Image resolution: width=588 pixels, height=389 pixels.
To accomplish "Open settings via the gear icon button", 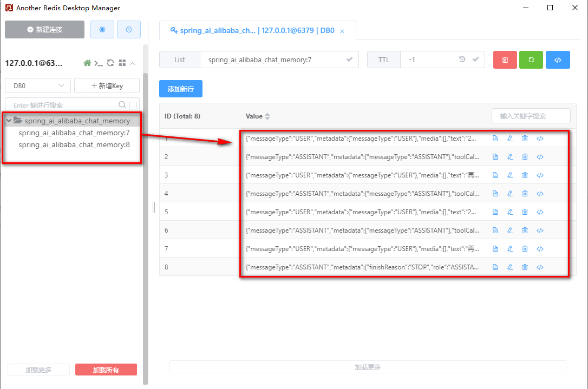I will [x=102, y=30].
